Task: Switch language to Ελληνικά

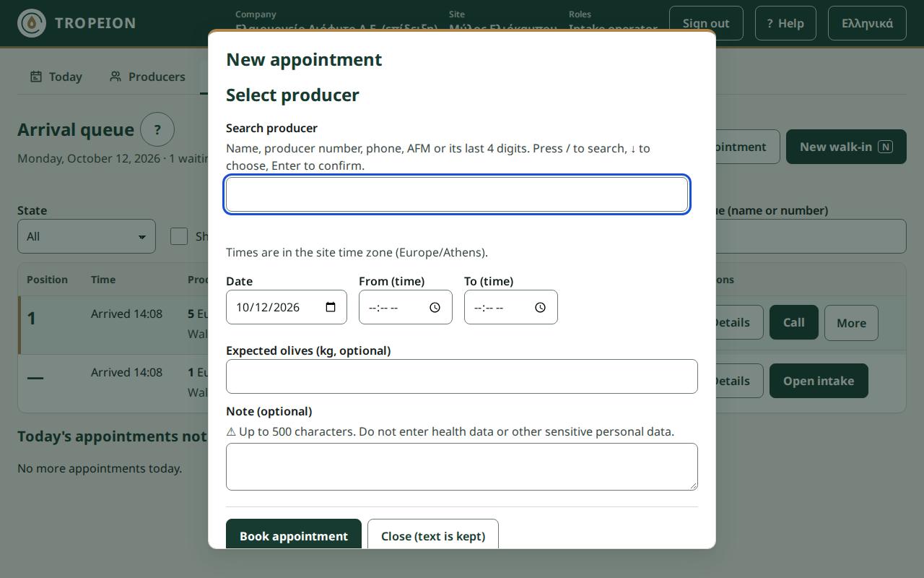Action: pyautogui.click(x=867, y=23)
